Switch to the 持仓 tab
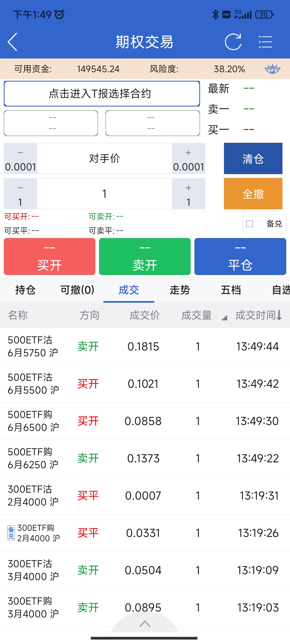Image resolution: width=290 pixels, height=644 pixels. click(x=26, y=290)
